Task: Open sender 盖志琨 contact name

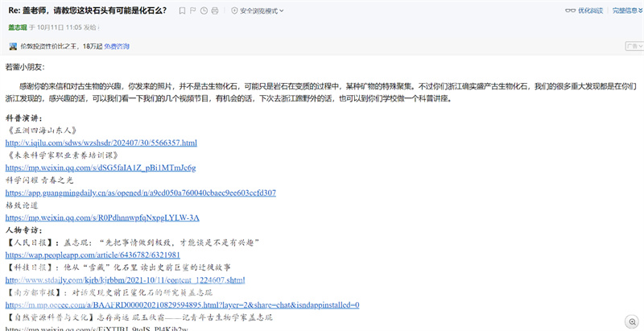Action: (18, 27)
